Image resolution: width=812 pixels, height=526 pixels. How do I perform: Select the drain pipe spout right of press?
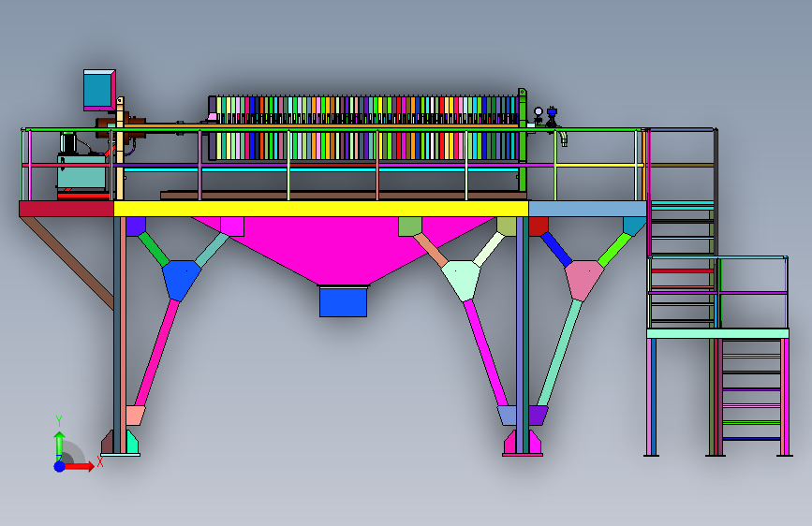[562, 139]
